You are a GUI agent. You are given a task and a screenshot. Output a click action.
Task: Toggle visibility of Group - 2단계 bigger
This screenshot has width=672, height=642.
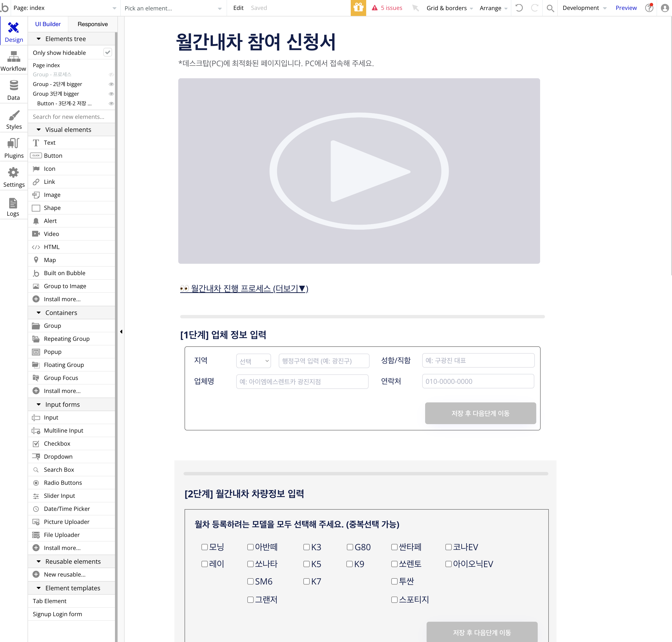point(111,84)
